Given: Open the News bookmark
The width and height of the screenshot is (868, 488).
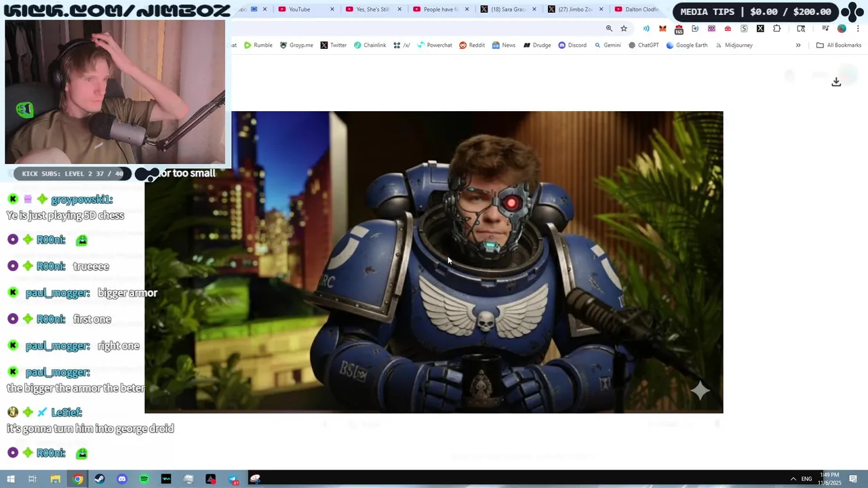Looking at the screenshot, I should [504, 45].
